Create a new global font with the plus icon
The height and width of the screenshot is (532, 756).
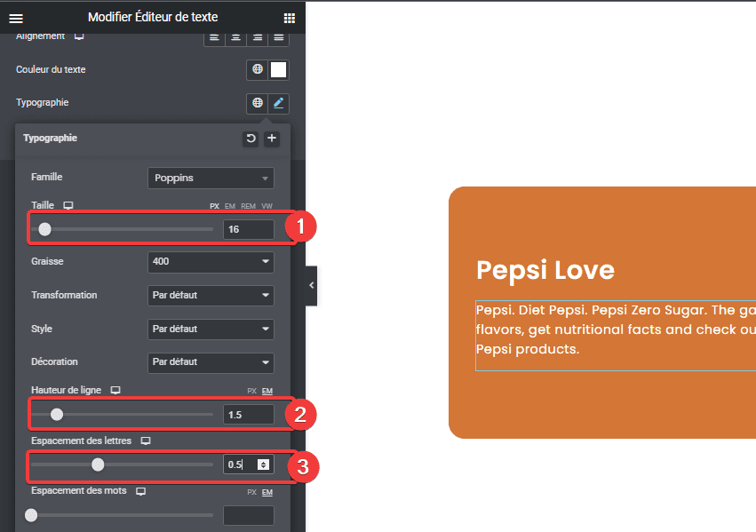pos(272,139)
